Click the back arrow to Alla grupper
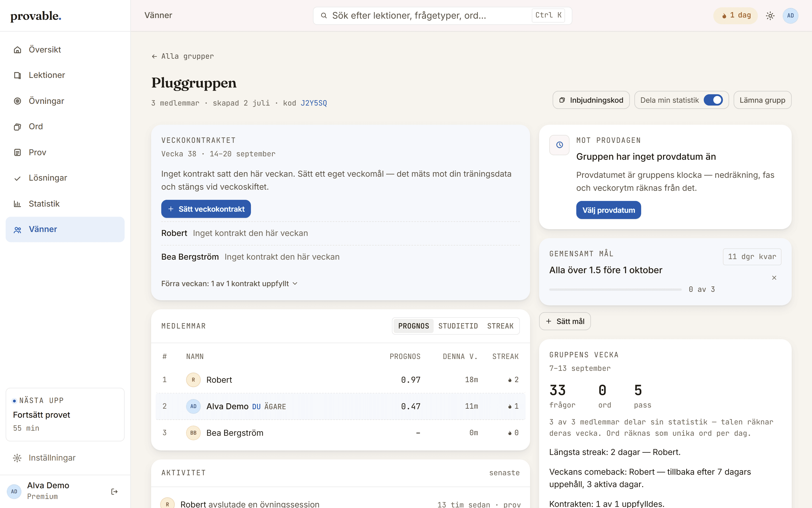Viewport: 812px width, 508px height. 154,56
